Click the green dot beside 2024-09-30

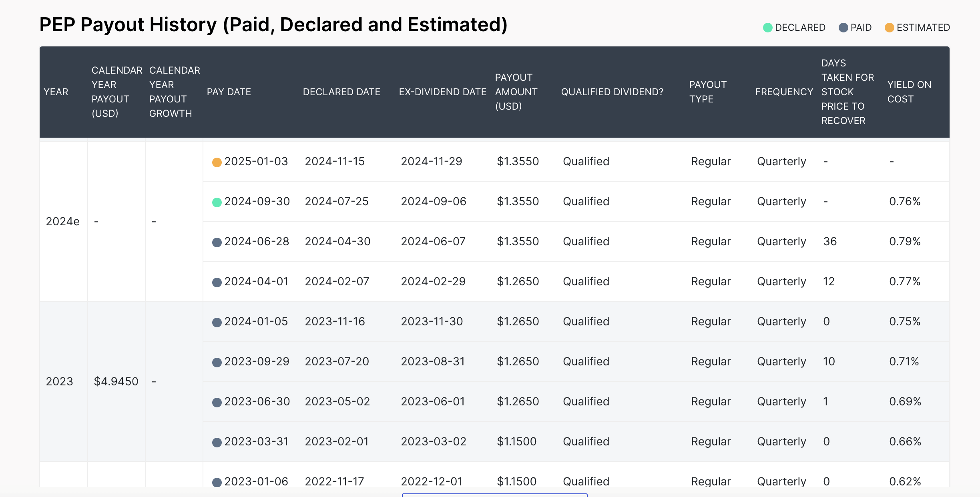[217, 202]
